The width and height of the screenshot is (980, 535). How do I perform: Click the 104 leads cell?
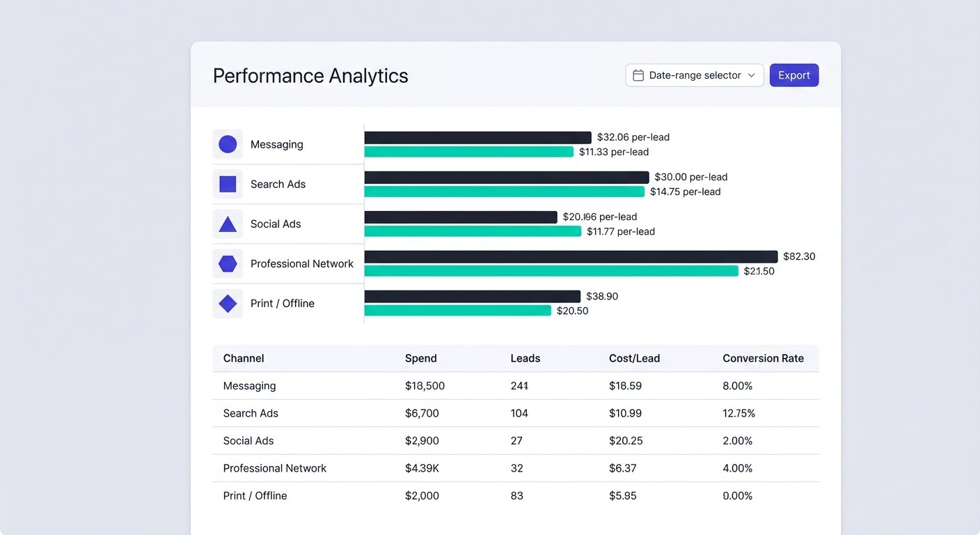519,413
